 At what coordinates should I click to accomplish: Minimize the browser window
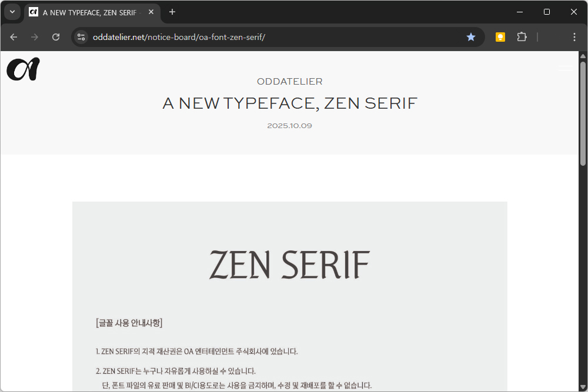[520, 12]
